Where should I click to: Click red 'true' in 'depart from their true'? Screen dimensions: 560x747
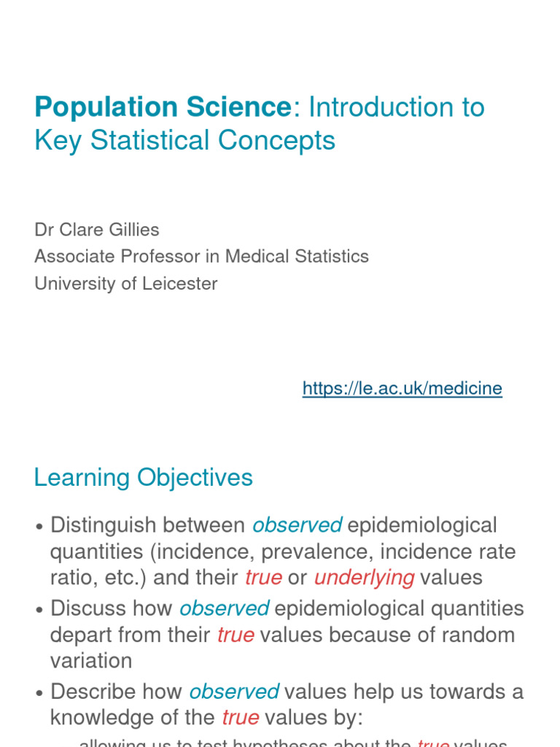(x=236, y=635)
